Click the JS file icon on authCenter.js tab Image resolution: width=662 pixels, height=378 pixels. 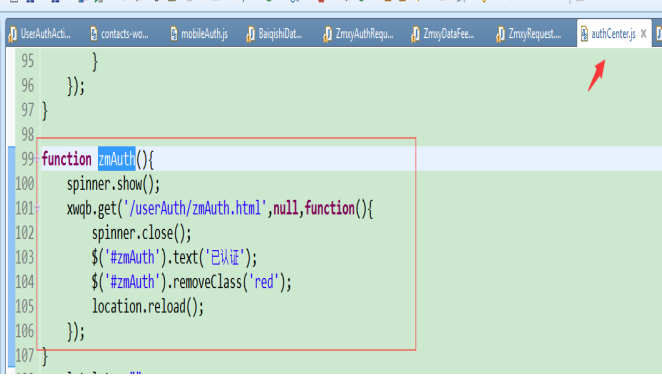coord(584,34)
